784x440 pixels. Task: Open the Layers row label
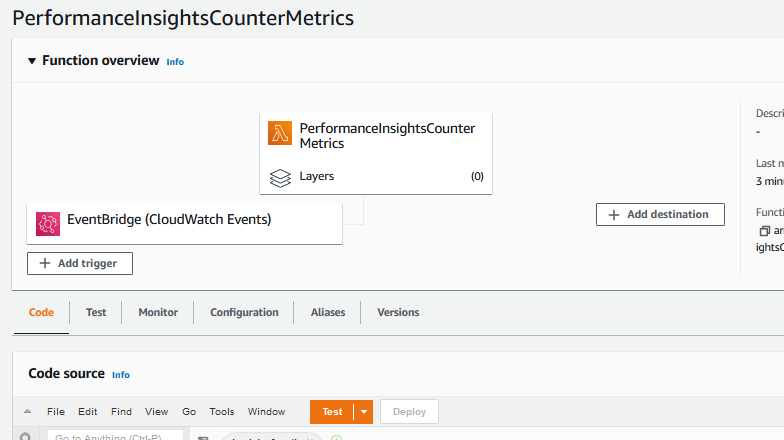click(x=316, y=176)
